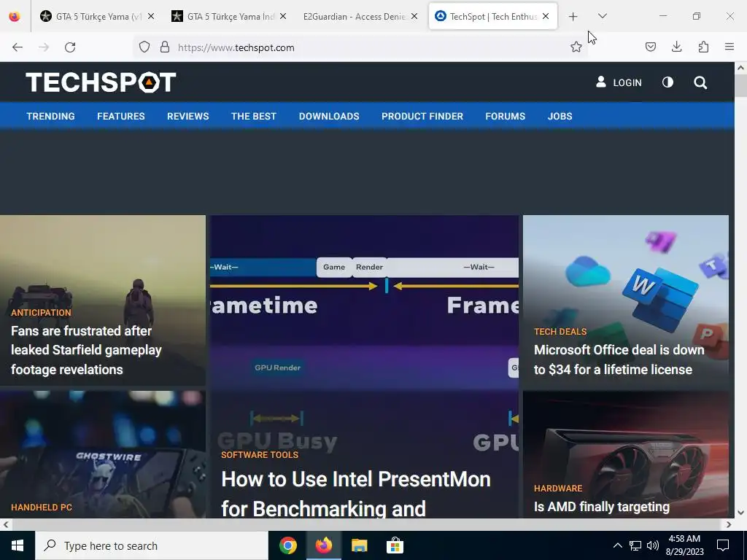The width and height of the screenshot is (747, 560).
Task: Reload the TechSpot page
Action: point(70,47)
